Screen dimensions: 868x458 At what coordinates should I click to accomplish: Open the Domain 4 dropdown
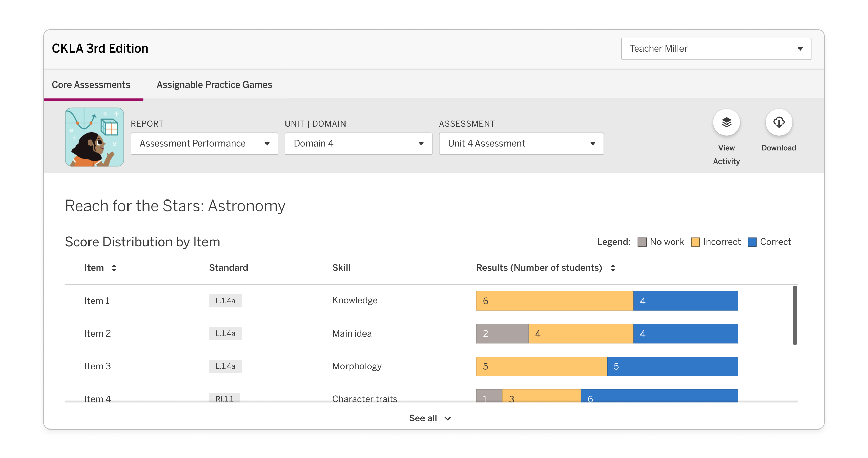pyautogui.click(x=358, y=144)
